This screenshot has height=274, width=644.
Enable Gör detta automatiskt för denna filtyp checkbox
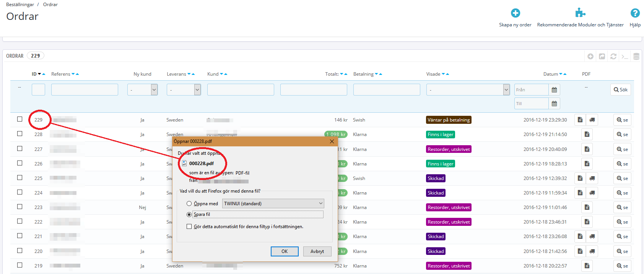189,227
